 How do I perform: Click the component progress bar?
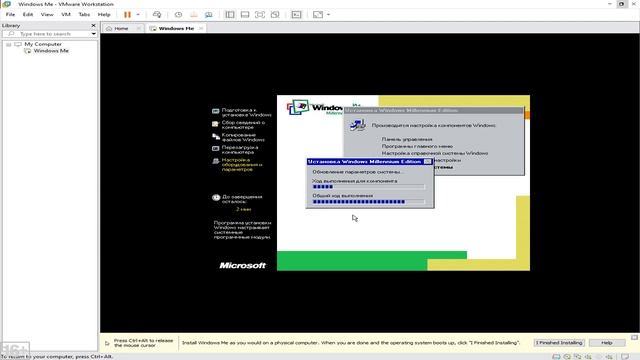tap(369, 187)
